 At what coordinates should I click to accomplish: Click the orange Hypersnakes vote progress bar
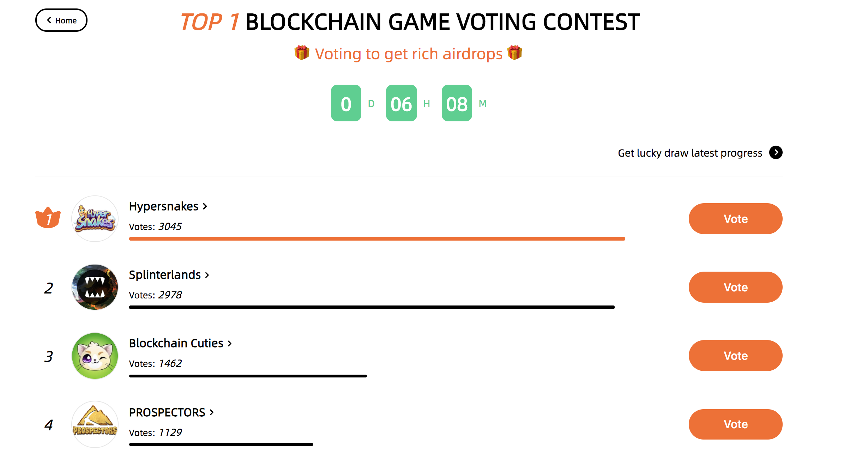[377, 239]
